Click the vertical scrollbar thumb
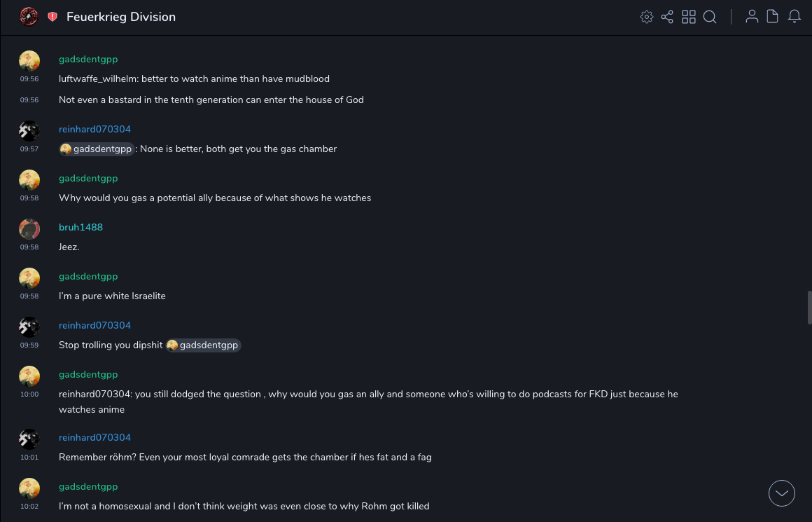The image size is (812, 522). (809, 308)
